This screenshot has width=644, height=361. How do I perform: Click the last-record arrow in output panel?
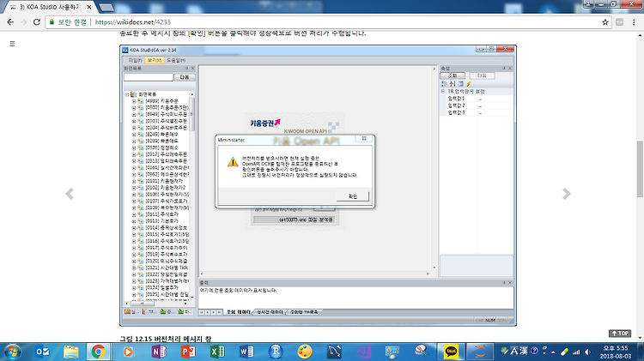[x=219, y=312]
